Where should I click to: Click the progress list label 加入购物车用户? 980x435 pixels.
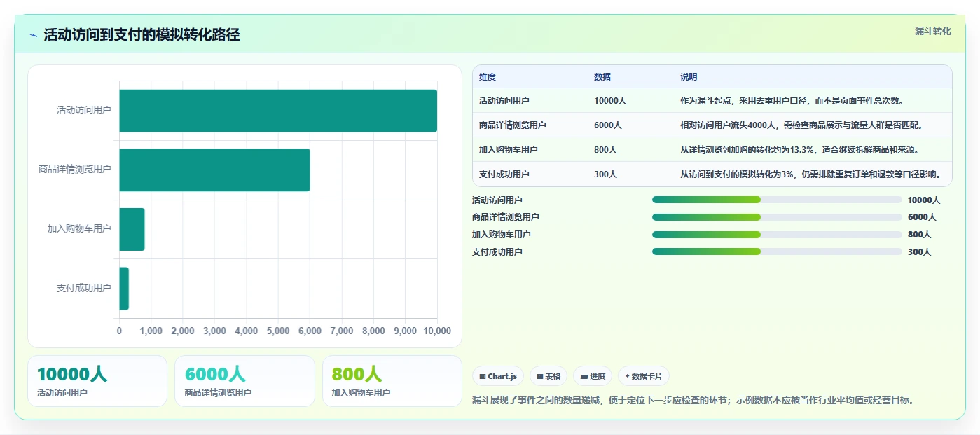coord(502,235)
